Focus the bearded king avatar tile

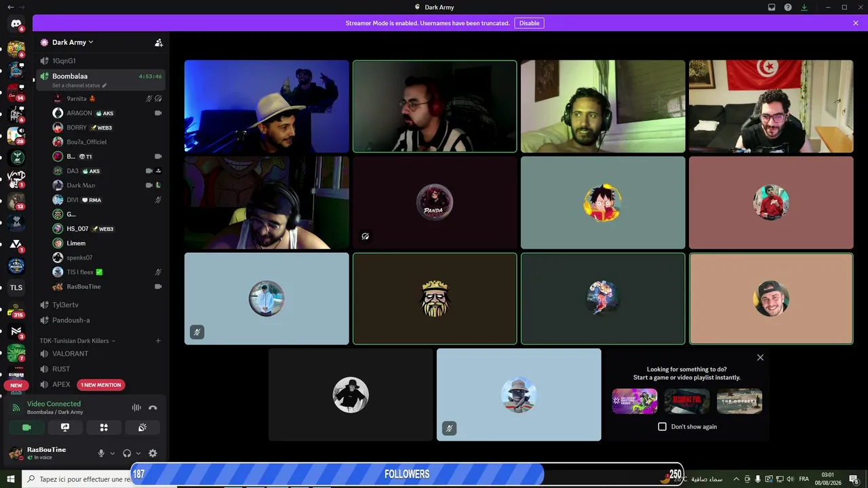tap(435, 299)
